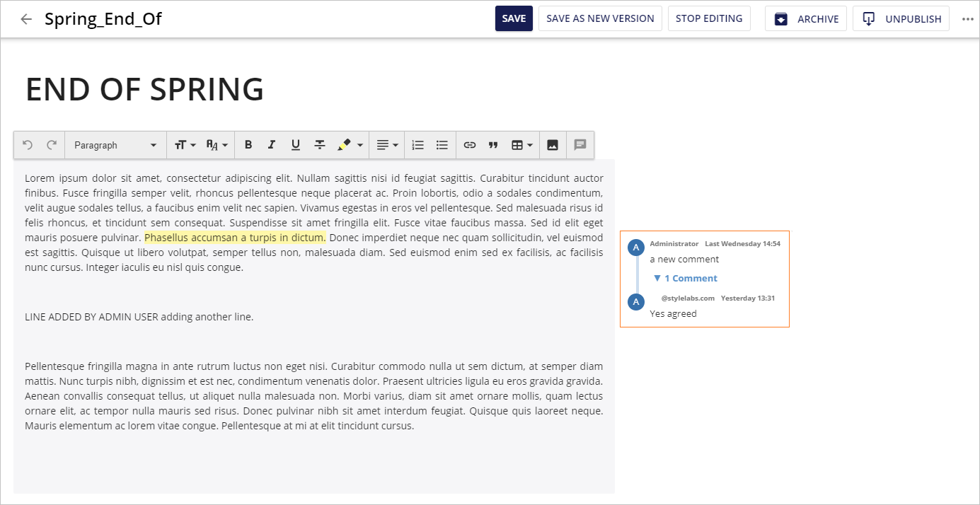Click the back arrow beside Spring_End_Of
Image resolution: width=980 pixels, height=505 pixels.
pos(26,19)
